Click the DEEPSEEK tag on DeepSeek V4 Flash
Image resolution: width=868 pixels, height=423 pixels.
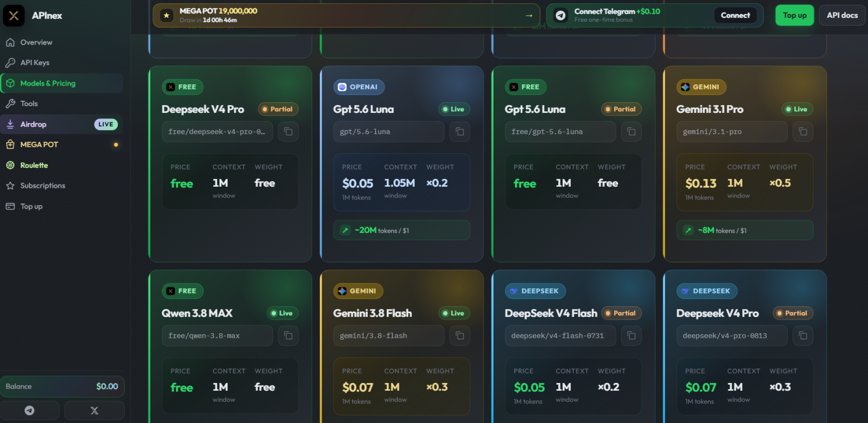(x=535, y=291)
